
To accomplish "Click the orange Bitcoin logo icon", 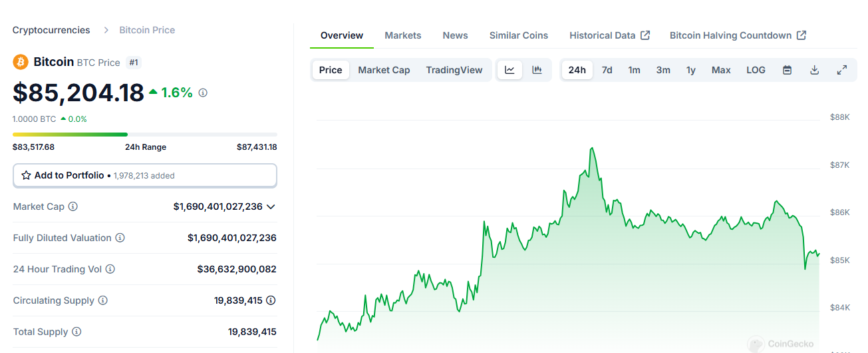I will pyautogui.click(x=21, y=62).
